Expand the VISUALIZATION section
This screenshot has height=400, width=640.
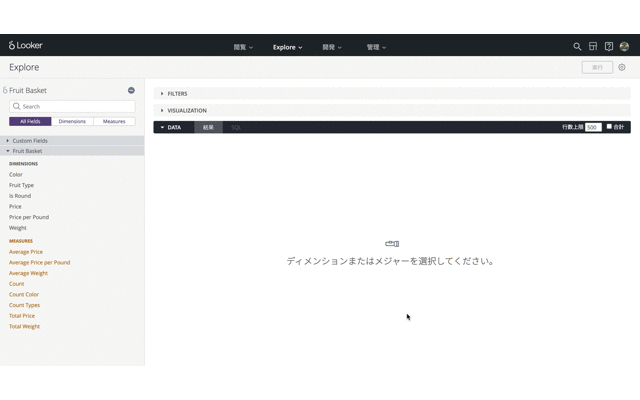tap(186, 111)
